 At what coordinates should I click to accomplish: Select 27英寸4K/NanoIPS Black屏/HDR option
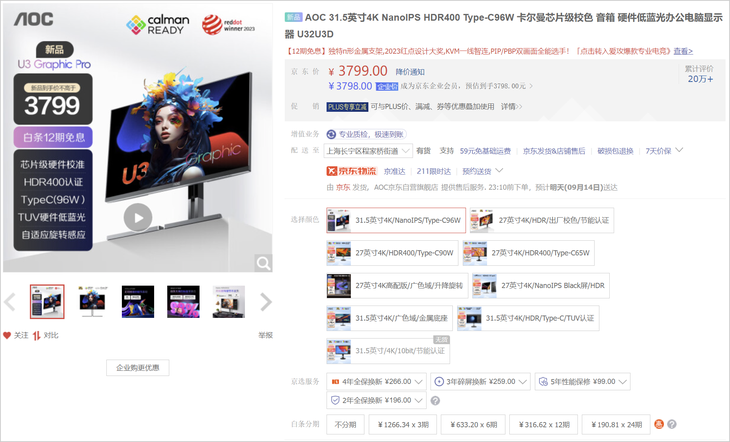541,286
